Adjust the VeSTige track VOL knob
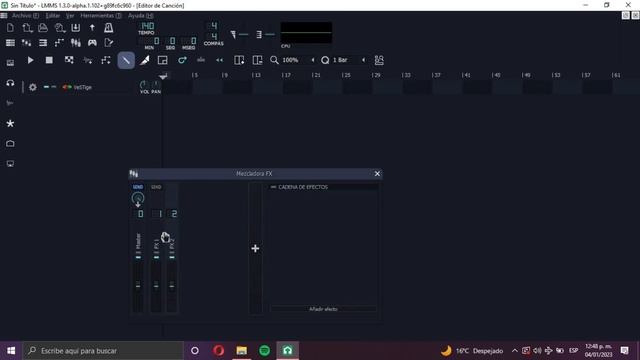 point(144,85)
